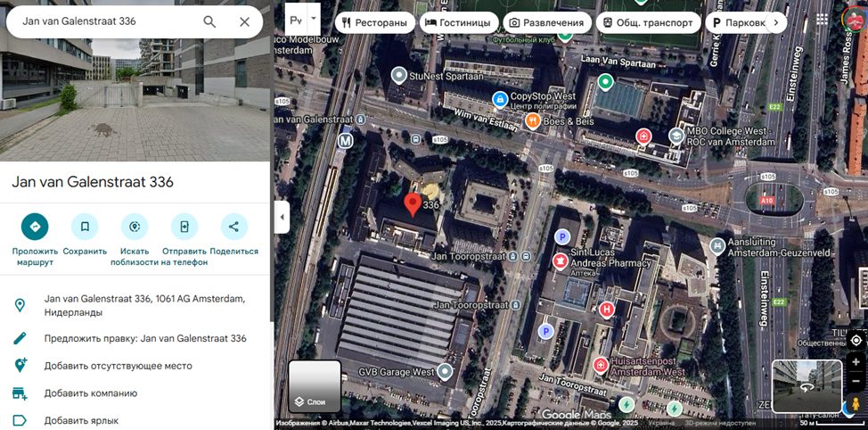Select the Рестораны category chip
The image size is (868, 430).
[373, 22]
